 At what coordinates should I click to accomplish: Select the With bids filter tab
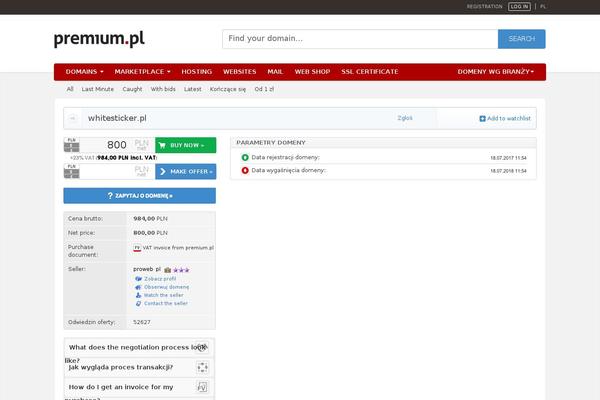pyautogui.click(x=163, y=89)
